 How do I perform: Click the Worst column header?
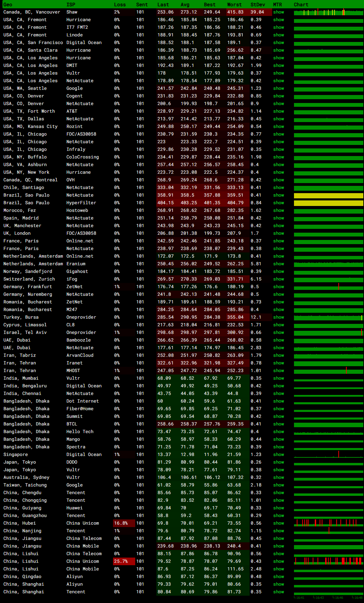point(234,5)
